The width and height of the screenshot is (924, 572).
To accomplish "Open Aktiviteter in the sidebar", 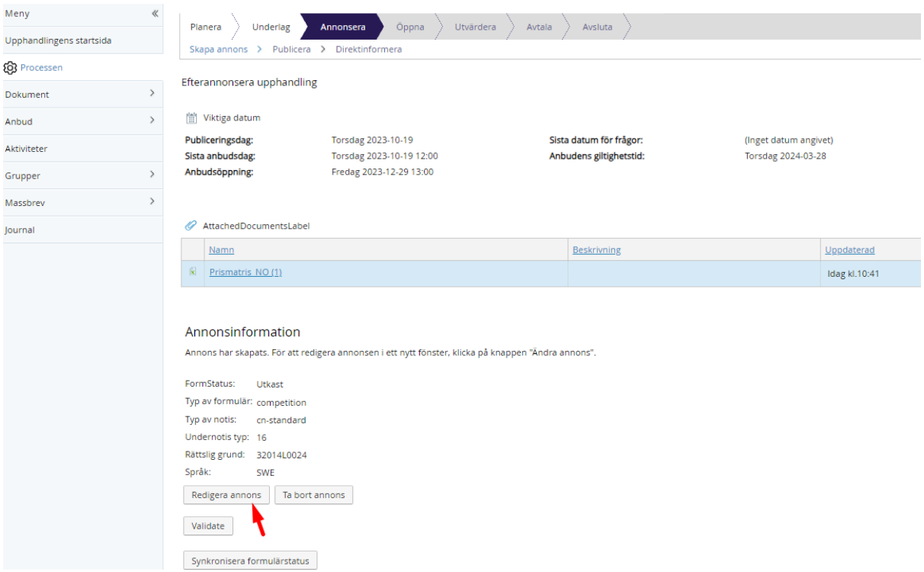I will click(x=26, y=149).
